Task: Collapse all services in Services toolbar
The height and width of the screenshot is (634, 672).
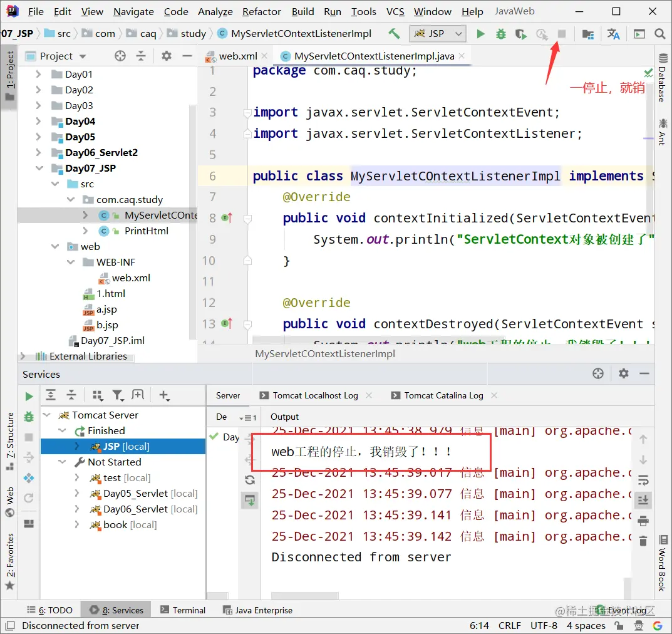Action: tap(71, 395)
